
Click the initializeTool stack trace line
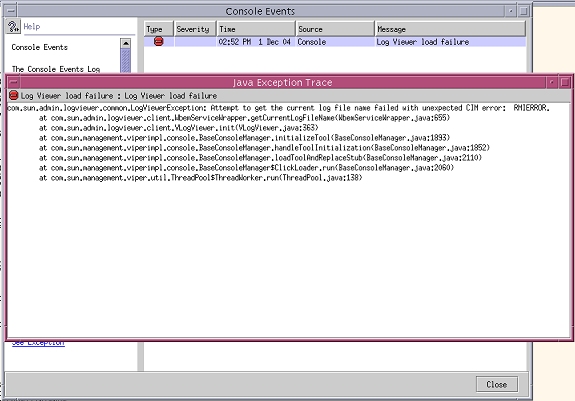click(x=244, y=138)
